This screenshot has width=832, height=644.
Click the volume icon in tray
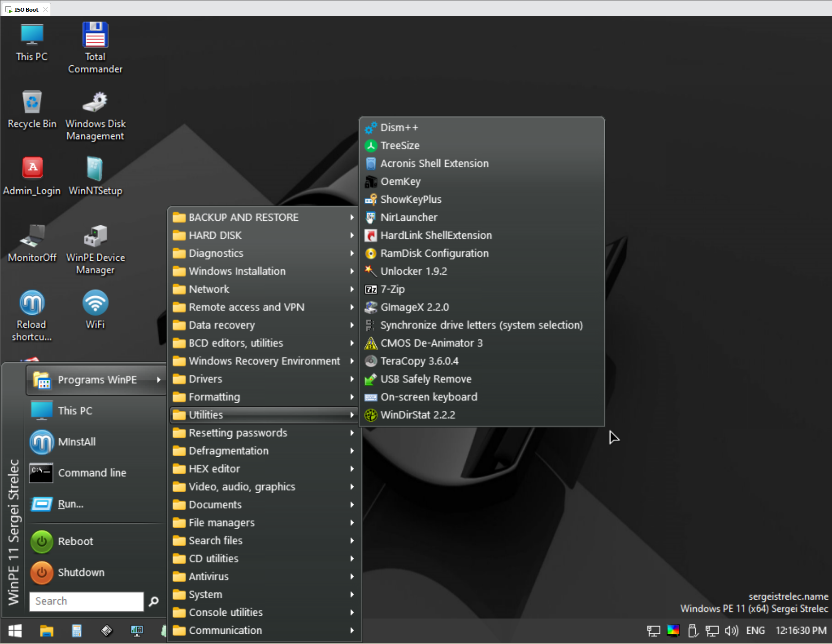(x=731, y=631)
